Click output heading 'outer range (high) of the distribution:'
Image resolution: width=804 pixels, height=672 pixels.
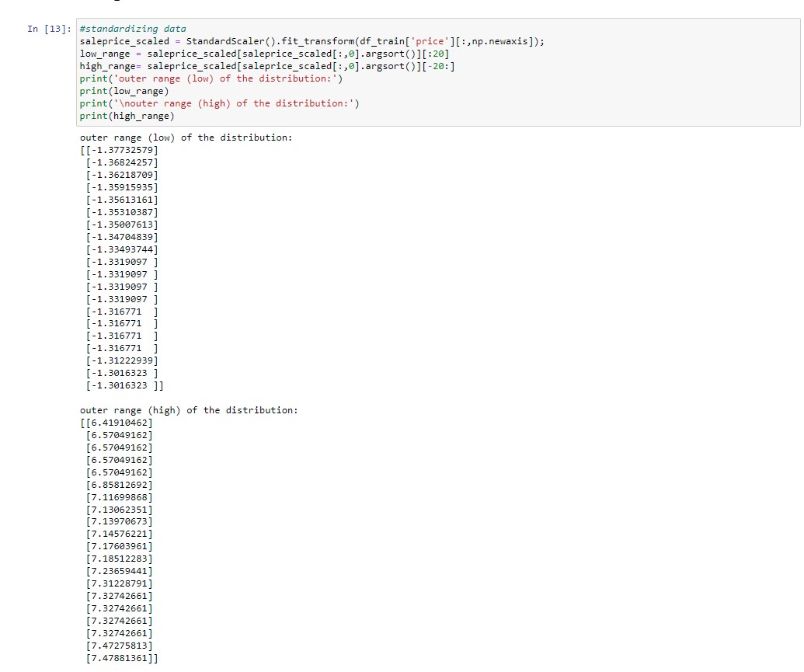click(189, 410)
